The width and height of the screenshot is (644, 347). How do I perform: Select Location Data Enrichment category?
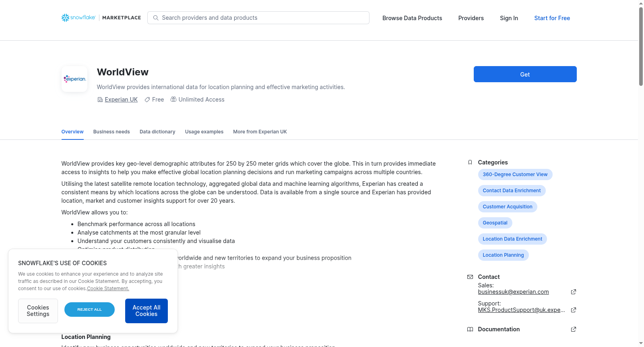tap(512, 239)
